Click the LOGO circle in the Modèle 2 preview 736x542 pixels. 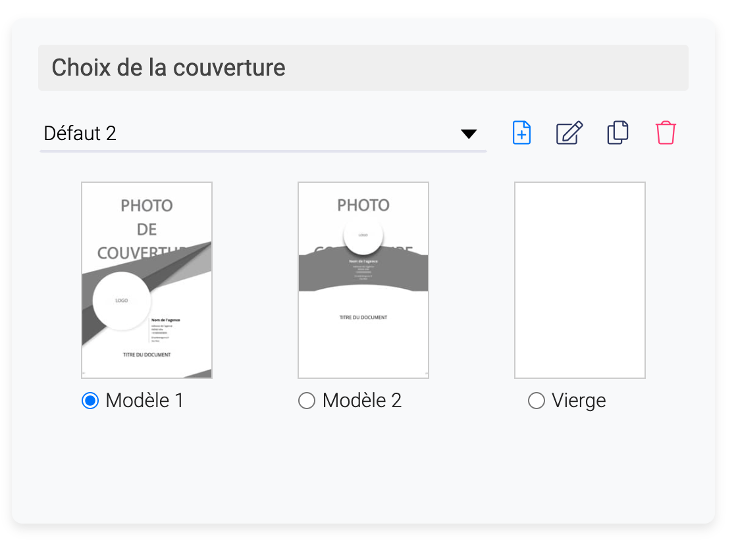[363, 236]
